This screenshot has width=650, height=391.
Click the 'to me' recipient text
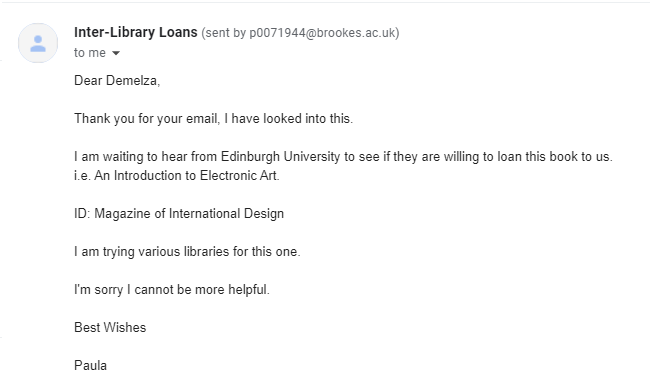coord(90,53)
